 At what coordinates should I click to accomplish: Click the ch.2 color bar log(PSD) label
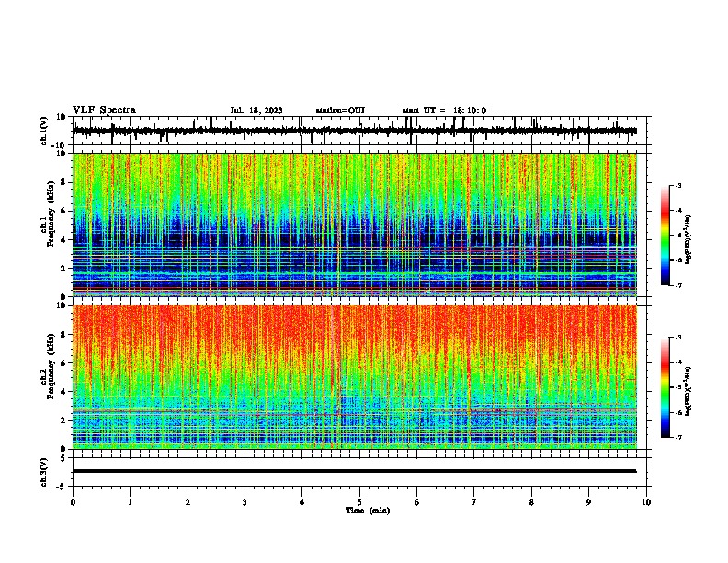click(x=688, y=391)
